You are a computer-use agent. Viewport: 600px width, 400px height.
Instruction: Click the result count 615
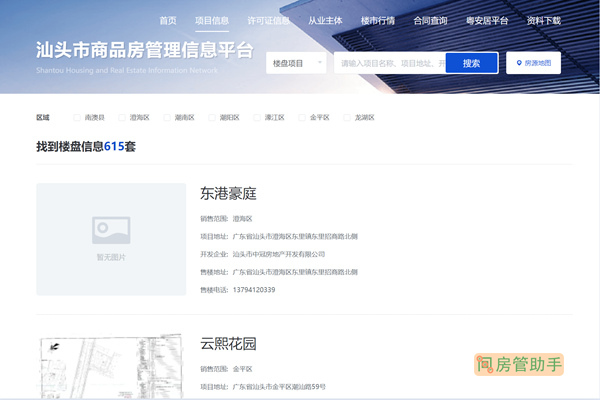pyautogui.click(x=114, y=146)
